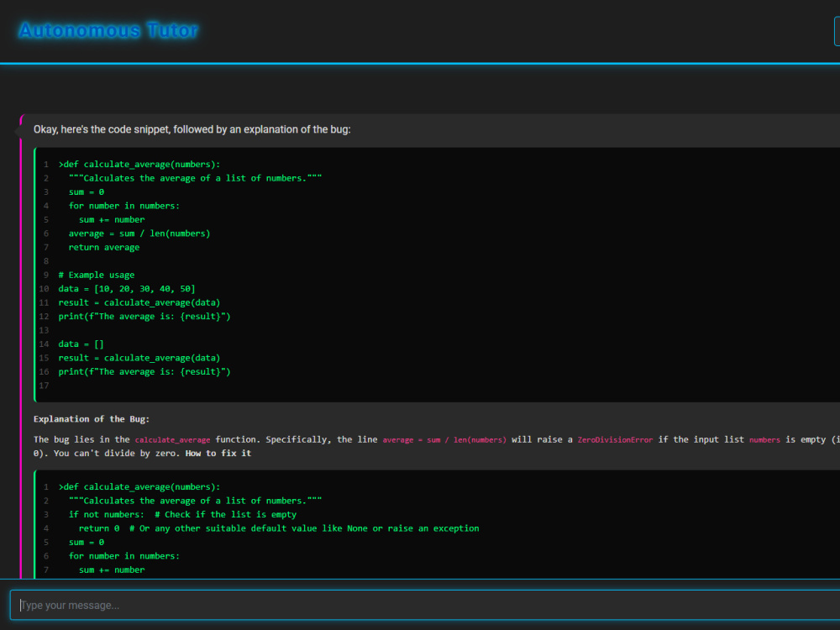Click the docstring line in the first code block
This screenshot has width=840, height=630.
coord(195,178)
